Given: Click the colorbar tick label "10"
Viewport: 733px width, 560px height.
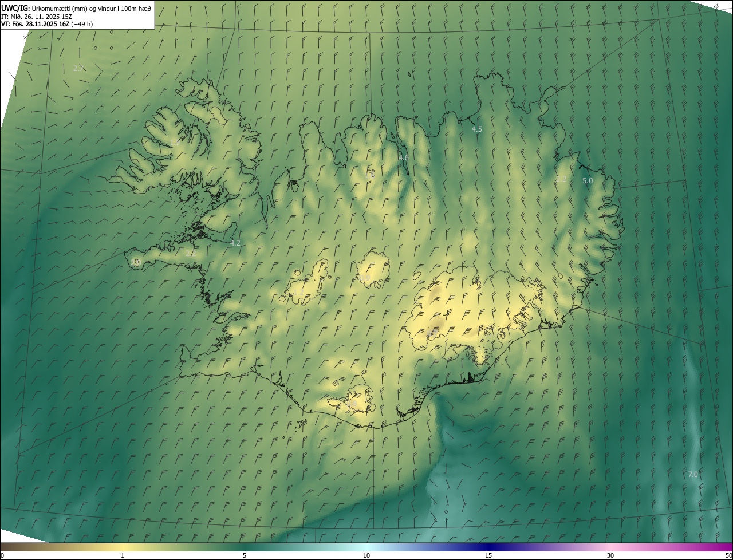Looking at the screenshot, I should [x=366, y=555].
